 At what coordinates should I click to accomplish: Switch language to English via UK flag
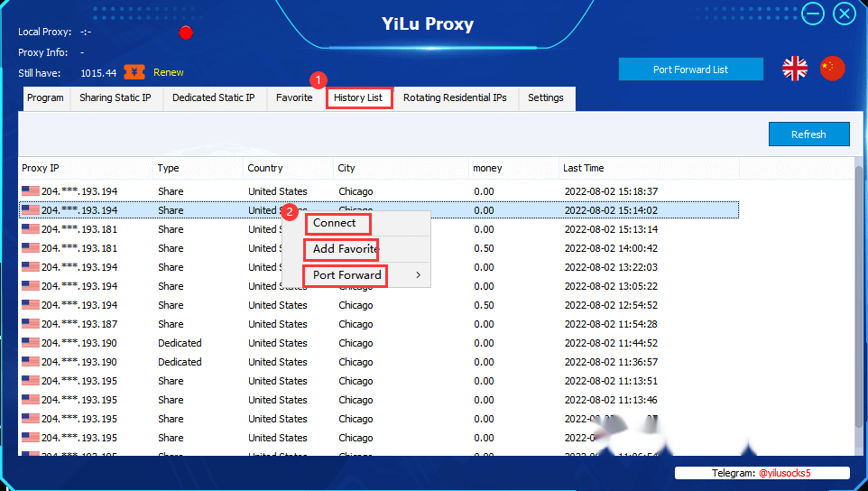point(794,69)
